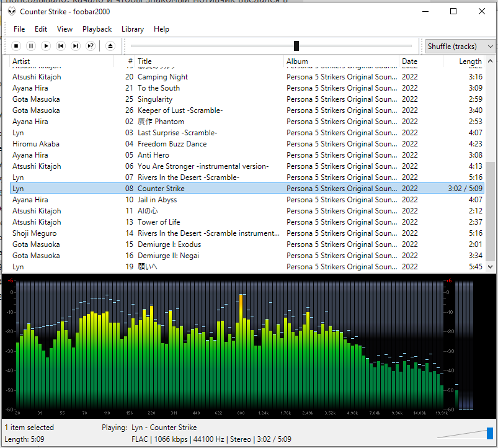Maximize the foobar2000 window
This screenshot has height=448, width=498.
(453, 11)
